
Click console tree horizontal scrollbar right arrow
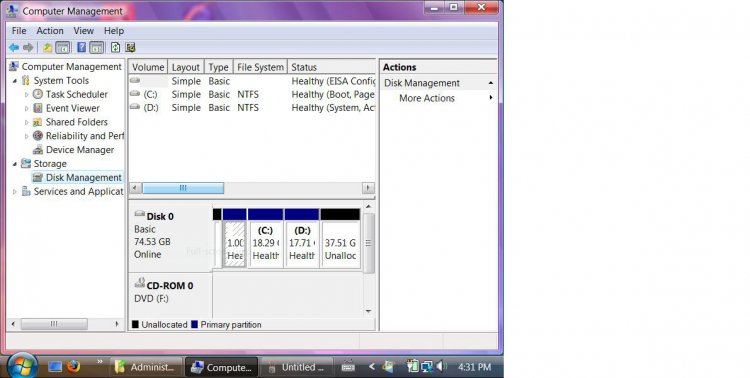tap(117, 324)
